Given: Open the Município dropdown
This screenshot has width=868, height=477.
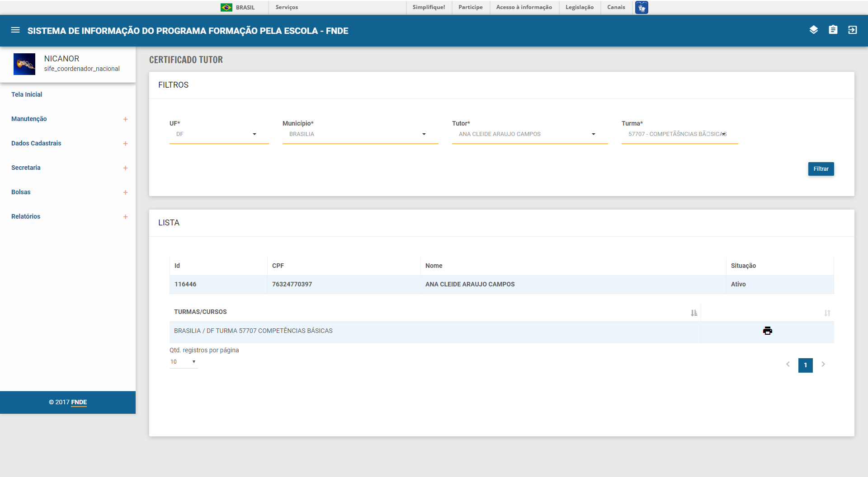Looking at the screenshot, I should 360,134.
